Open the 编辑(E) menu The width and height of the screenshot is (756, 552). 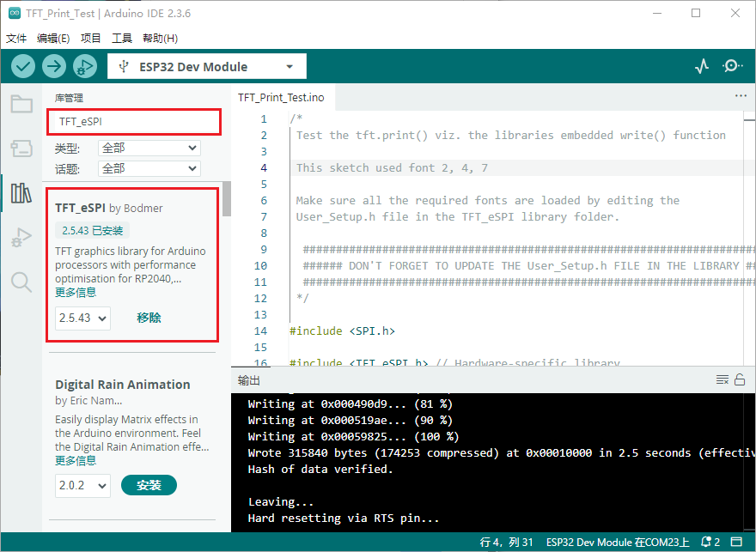click(x=53, y=38)
